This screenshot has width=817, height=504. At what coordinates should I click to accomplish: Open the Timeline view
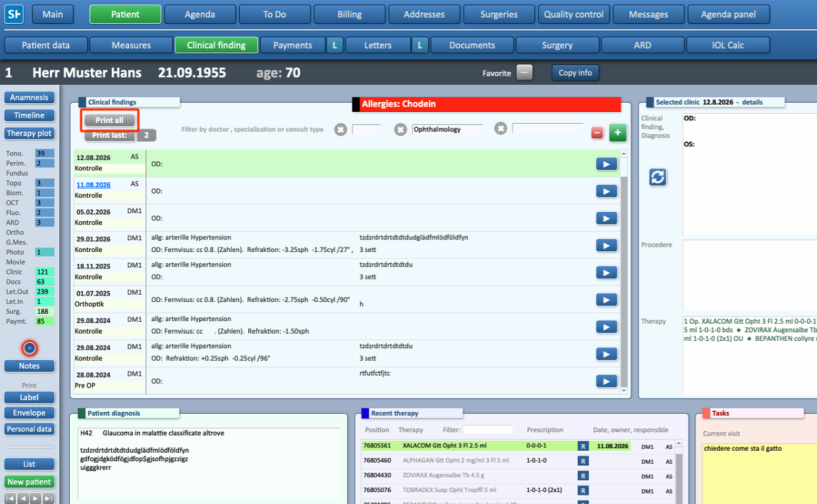[29, 115]
